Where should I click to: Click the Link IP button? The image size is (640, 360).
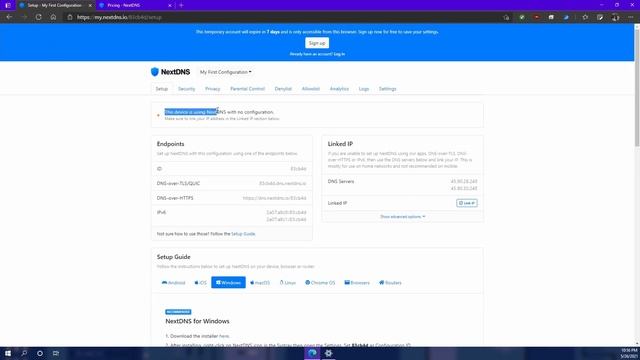tap(467, 203)
